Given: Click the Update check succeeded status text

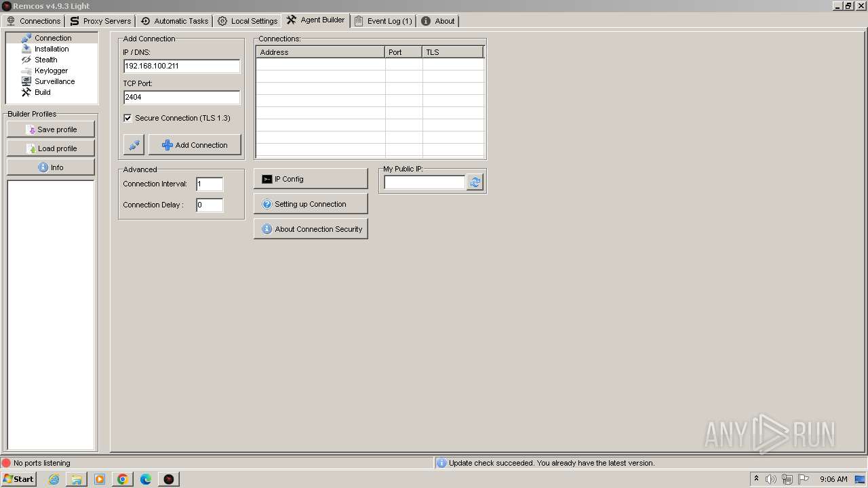Looking at the screenshot, I should tap(551, 463).
